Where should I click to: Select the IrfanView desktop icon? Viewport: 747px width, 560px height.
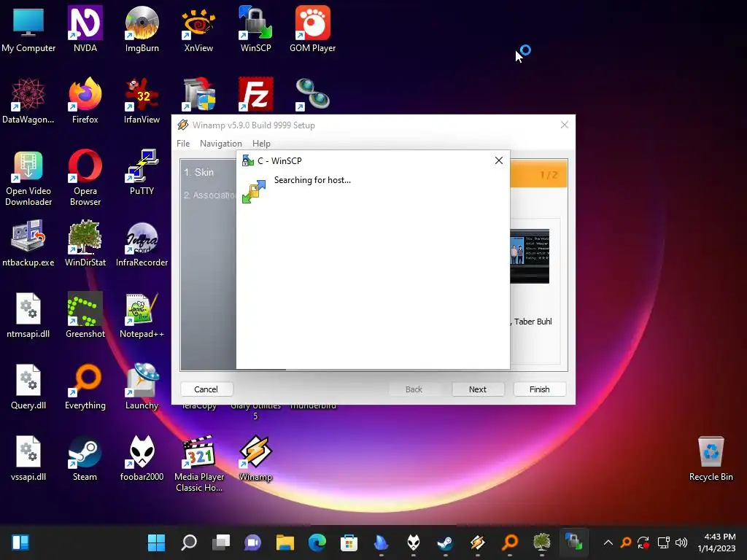click(142, 101)
